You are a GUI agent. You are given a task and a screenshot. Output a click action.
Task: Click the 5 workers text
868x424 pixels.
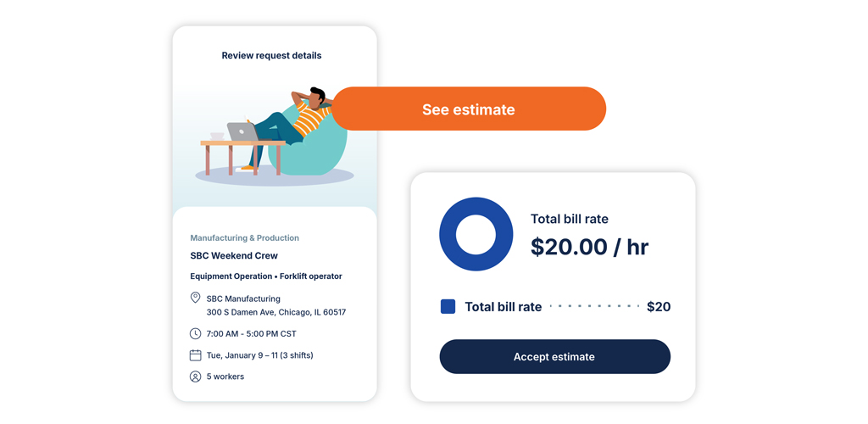pos(225,377)
